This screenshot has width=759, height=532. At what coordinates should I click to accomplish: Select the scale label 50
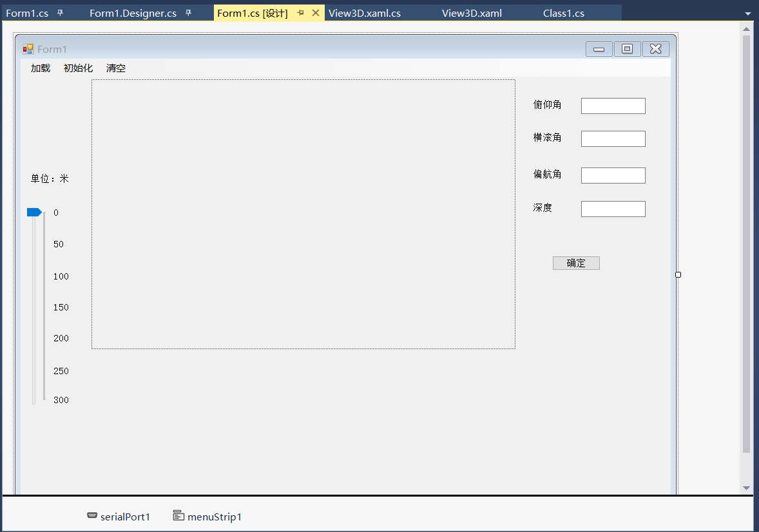(59, 245)
